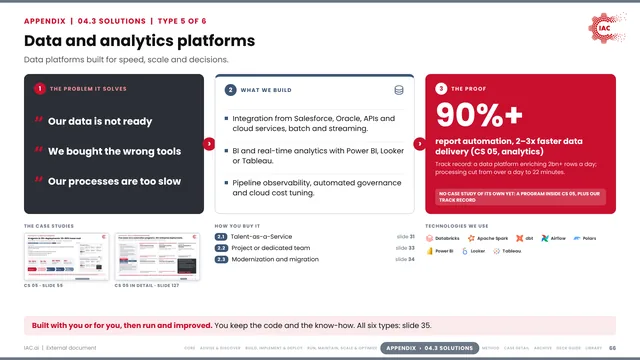This screenshot has width=640, height=360.
Task: Click numbered circle 2 beside What We Build
Action: (230, 90)
